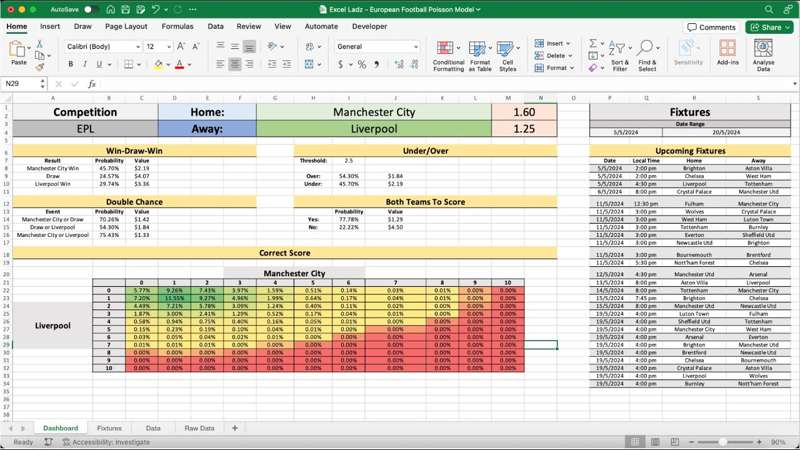Expand the formula bar chevron
The height and width of the screenshot is (450, 800).
[794, 84]
